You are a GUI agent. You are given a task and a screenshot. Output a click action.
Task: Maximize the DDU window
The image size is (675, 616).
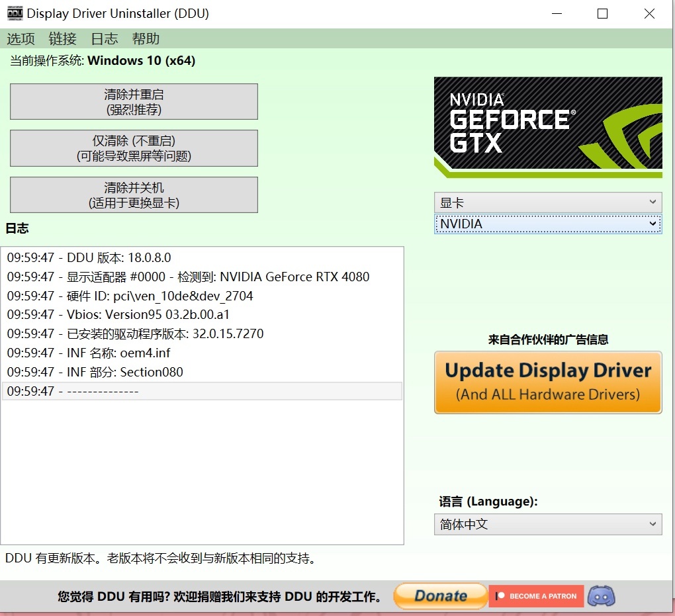tap(602, 14)
